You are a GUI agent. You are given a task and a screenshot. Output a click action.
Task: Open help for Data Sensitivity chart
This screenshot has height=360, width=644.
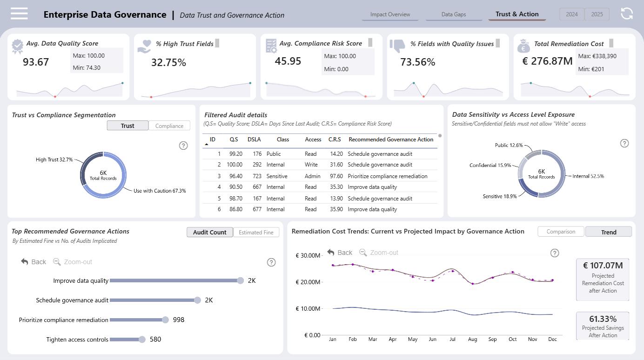624,143
